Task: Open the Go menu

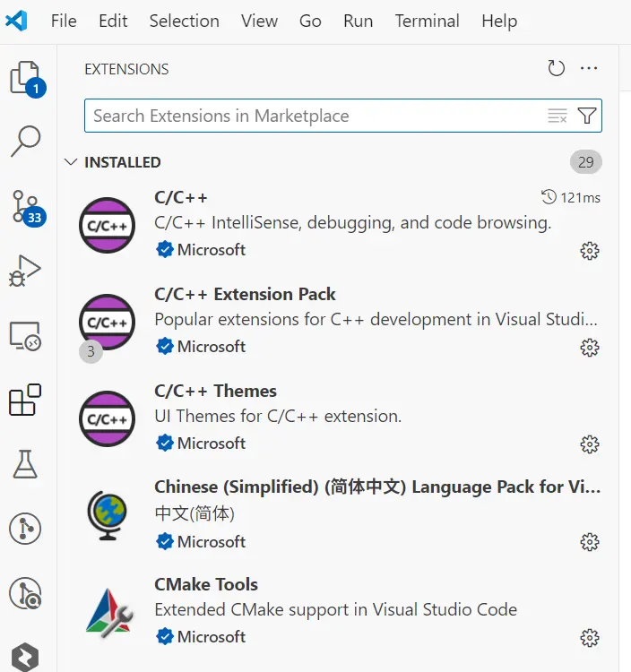Action: pyautogui.click(x=310, y=21)
